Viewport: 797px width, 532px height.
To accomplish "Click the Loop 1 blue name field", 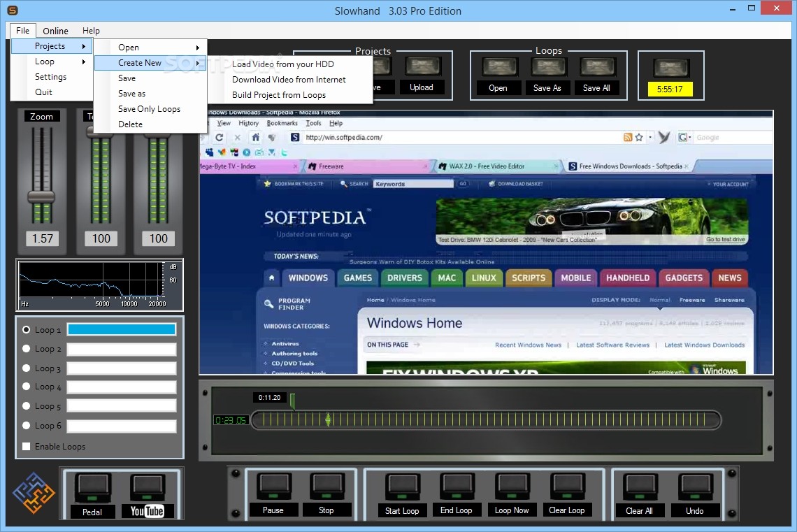I will pos(122,329).
